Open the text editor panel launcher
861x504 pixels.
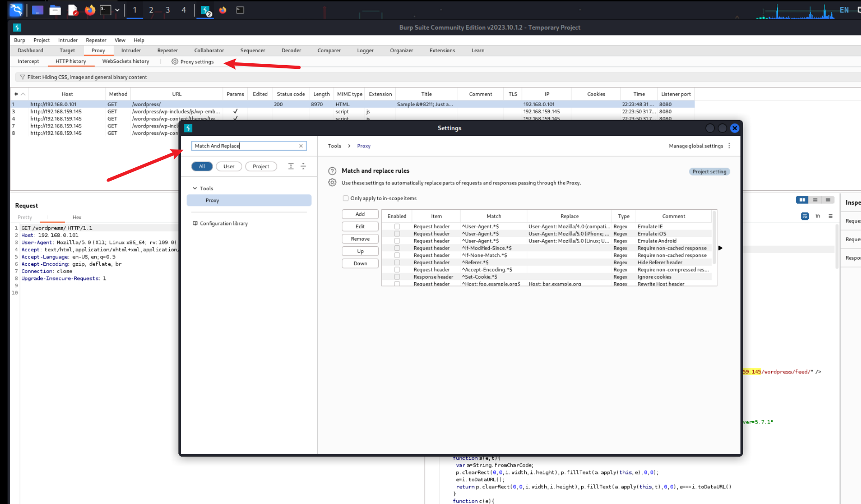pyautogui.click(x=73, y=10)
